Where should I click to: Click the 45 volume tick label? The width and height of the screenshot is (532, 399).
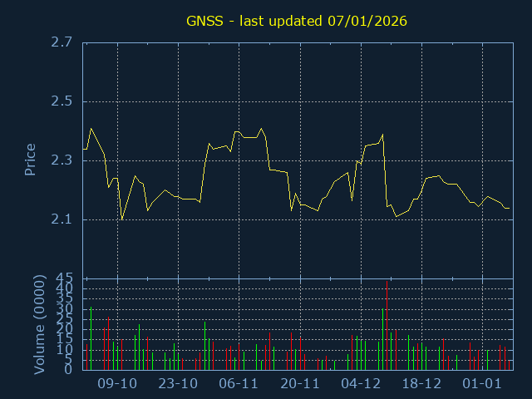[64, 278]
